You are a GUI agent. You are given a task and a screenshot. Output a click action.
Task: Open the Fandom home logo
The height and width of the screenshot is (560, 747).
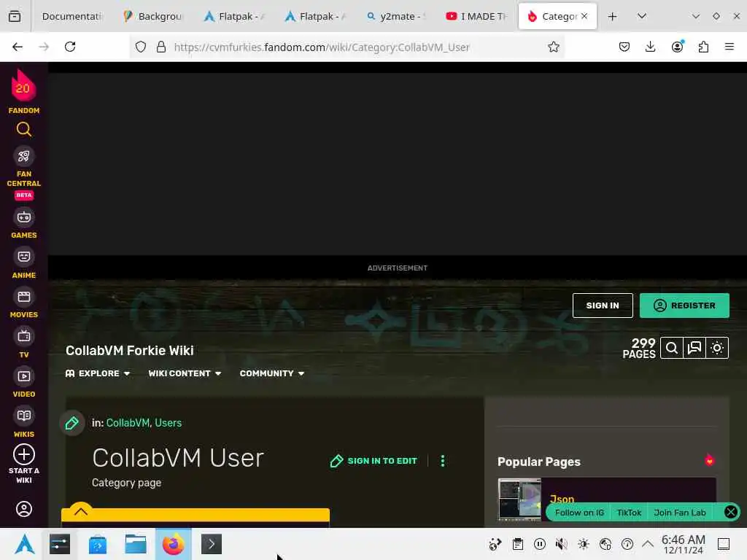(23, 91)
